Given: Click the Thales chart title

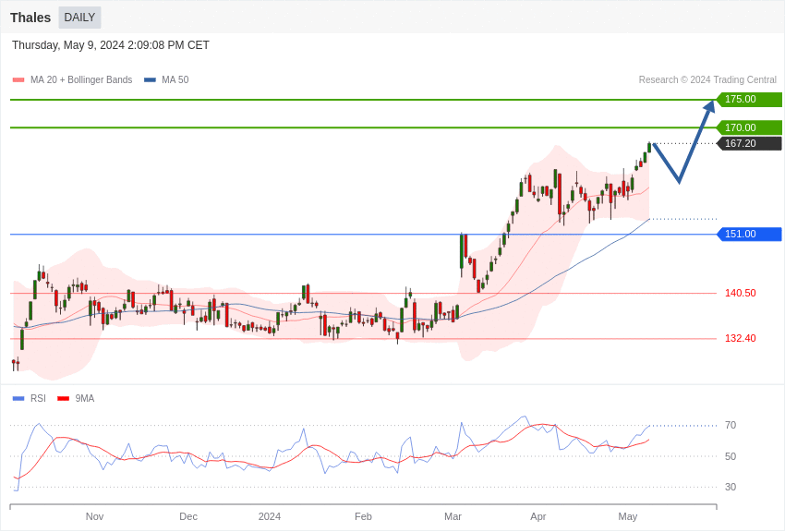Looking at the screenshot, I should click(x=30, y=18).
